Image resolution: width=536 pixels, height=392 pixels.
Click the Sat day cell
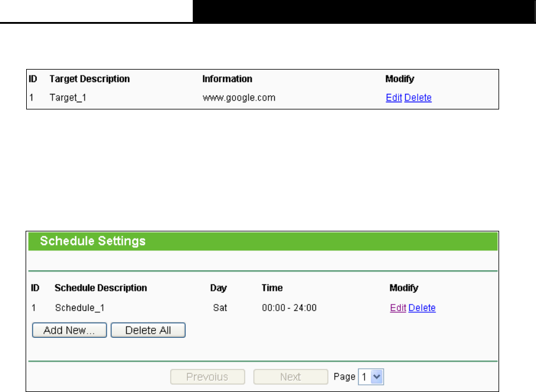click(220, 308)
